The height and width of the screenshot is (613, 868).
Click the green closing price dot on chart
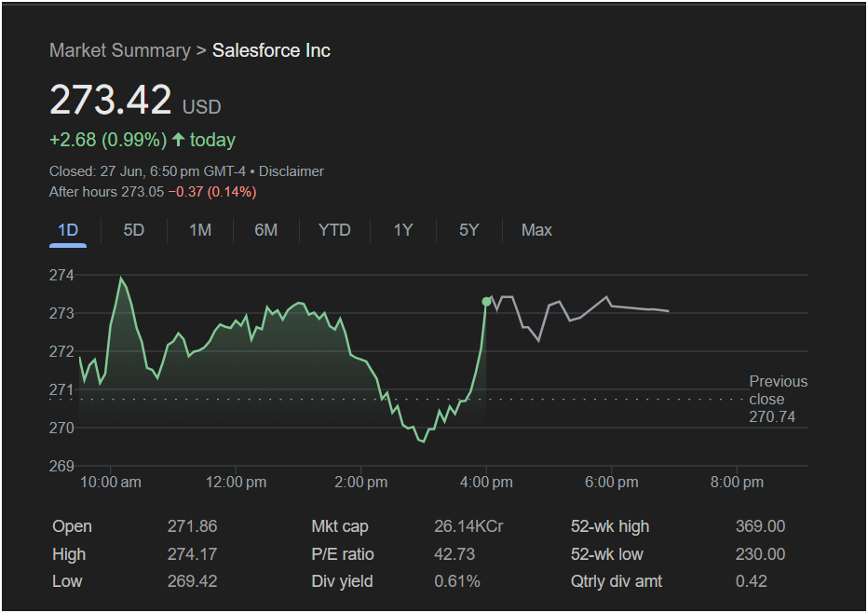pos(486,302)
